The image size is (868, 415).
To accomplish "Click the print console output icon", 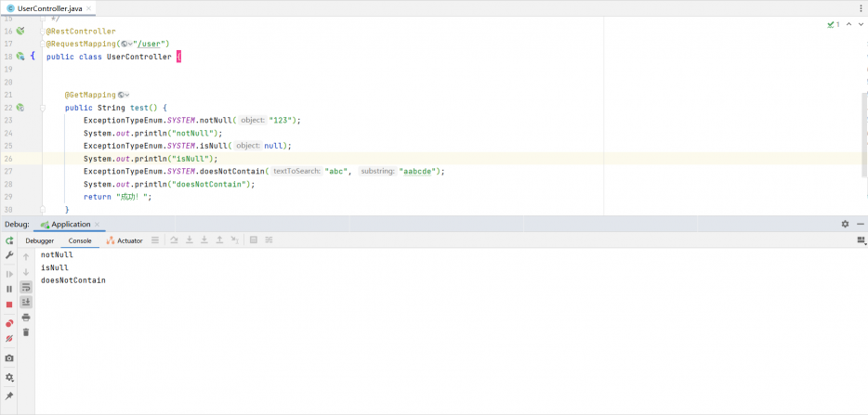I will (x=26, y=317).
